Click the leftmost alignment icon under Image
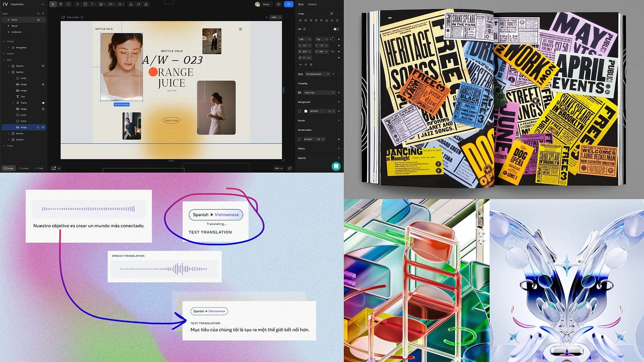This screenshot has width=644, height=362. click(301, 20)
